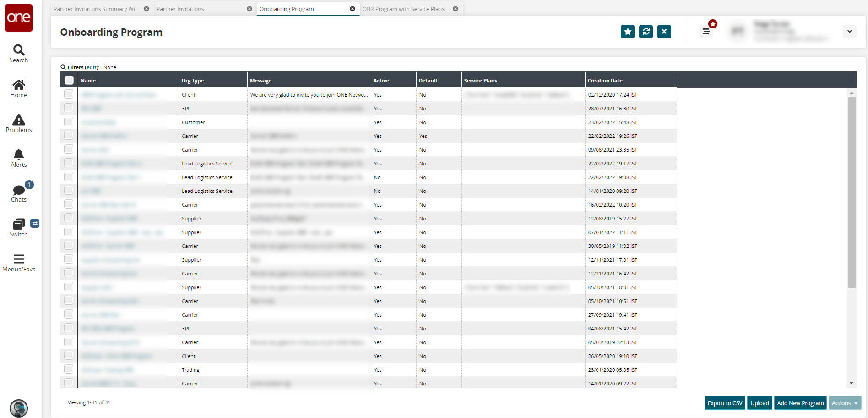Open the hamburger menu with star badge
This screenshot has width=868, height=418.
tap(706, 32)
